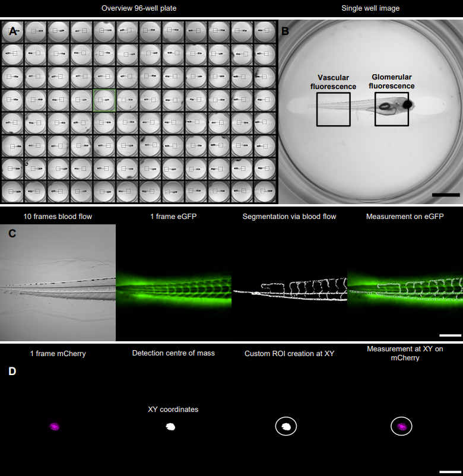The image size is (463, 476).
Task: Click the "1 frame mCherry" caption
Action: point(58,354)
